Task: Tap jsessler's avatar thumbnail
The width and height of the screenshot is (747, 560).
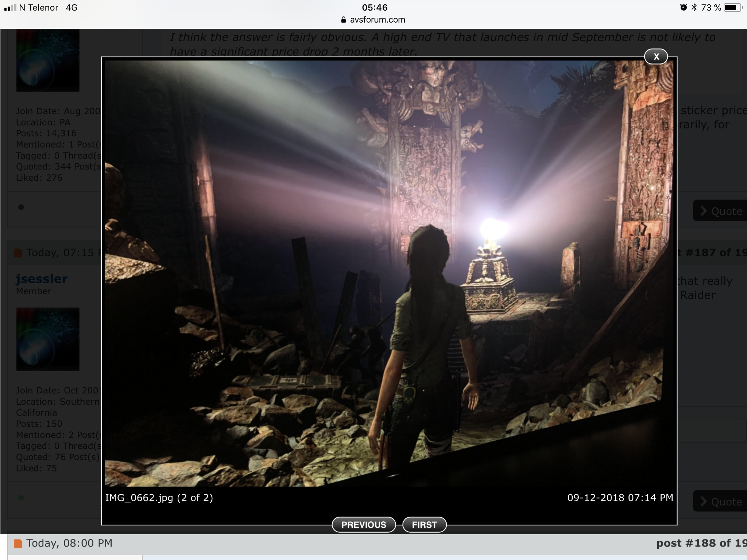Action: pyautogui.click(x=47, y=339)
